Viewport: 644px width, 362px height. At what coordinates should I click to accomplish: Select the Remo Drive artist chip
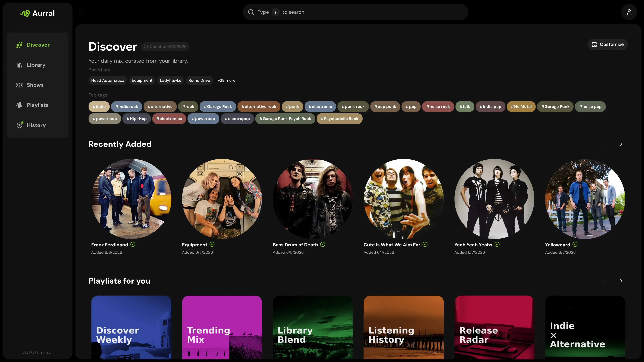[199, 80]
